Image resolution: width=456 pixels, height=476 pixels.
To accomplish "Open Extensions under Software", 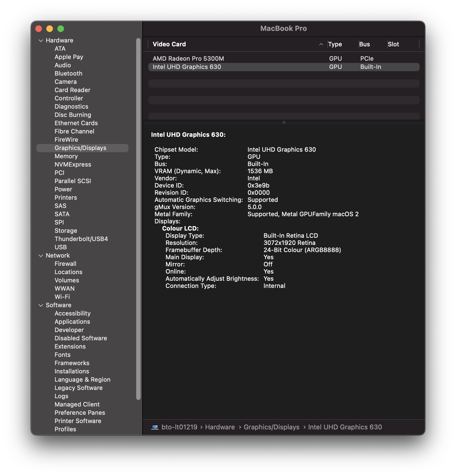I will [70, 347].
